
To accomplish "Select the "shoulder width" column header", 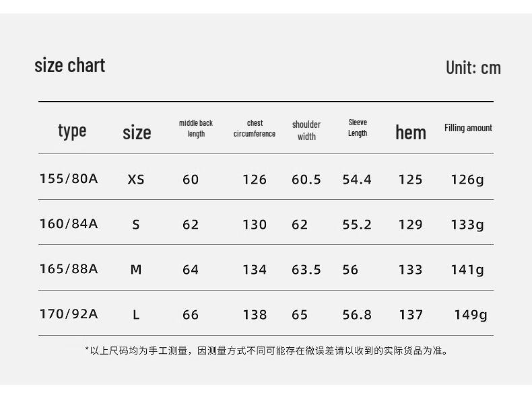I will point(306,131).
